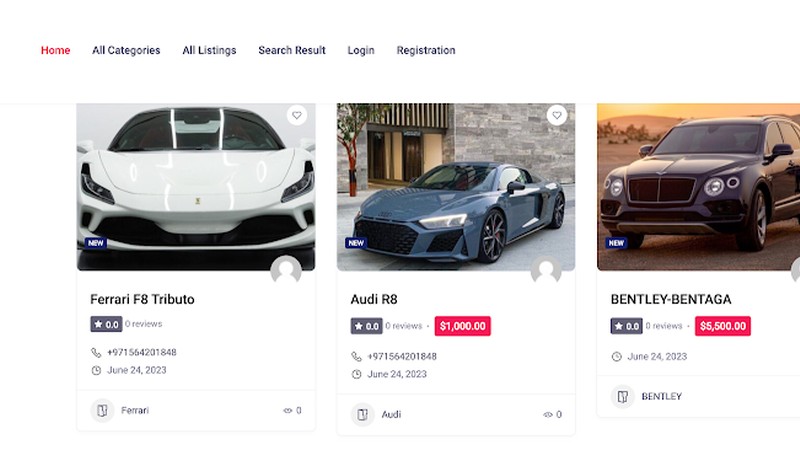800x450 pixels.
Task: Open the Login page
Action: [361, 50]
